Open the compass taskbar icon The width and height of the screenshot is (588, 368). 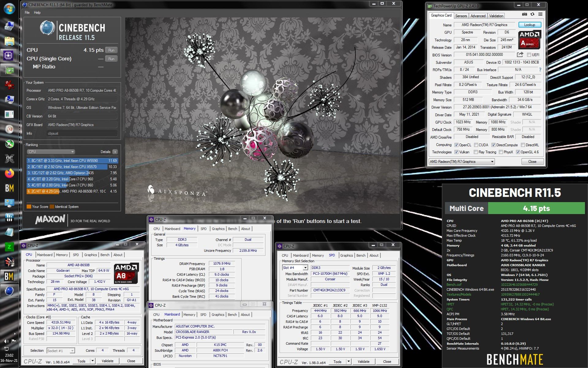[x=9, y=129]
